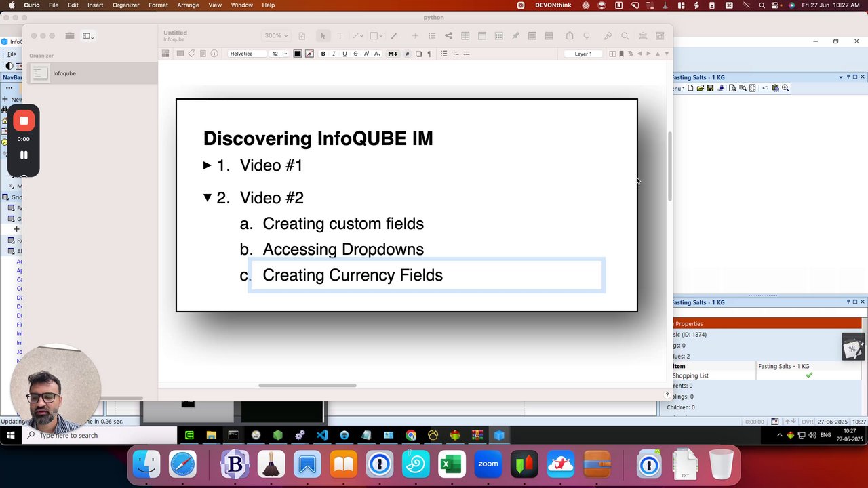868x488 pixels.
Task: Insert a pinboard from Curio toolbar
Action: (515, 36)
